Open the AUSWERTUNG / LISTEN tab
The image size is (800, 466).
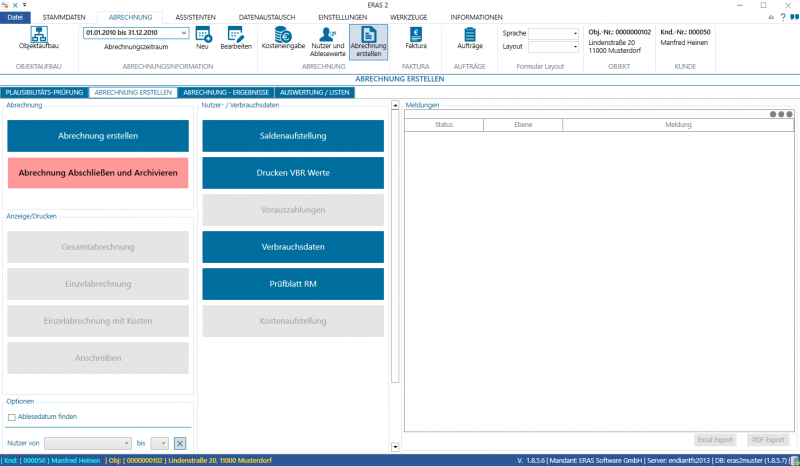tap(314, 92)
